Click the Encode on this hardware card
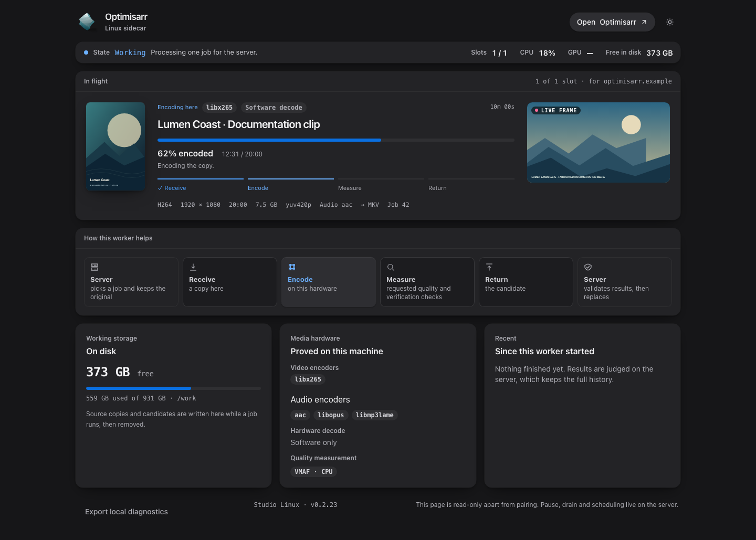The image size is (756, 540). click(x=329, y=282)
